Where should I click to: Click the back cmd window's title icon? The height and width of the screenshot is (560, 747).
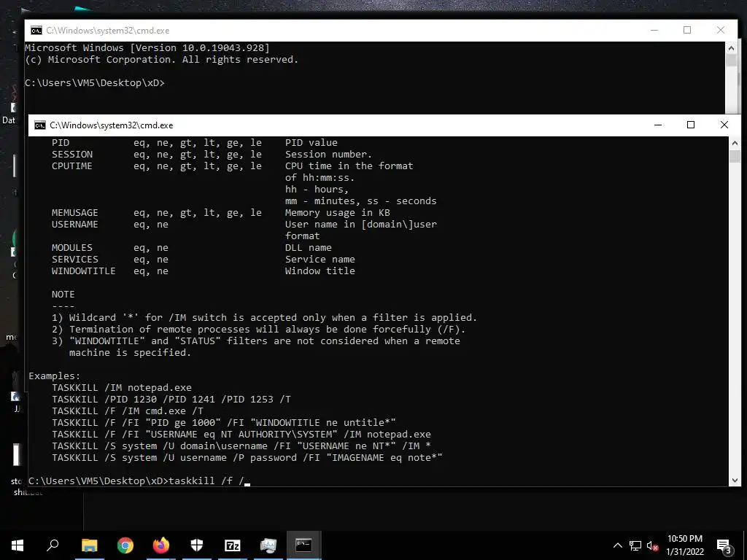(36, 31)
